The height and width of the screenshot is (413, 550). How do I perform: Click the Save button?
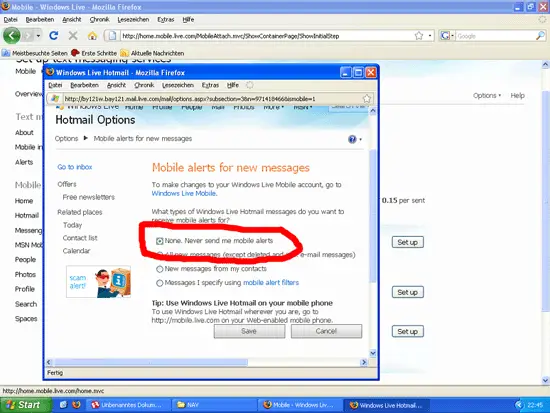(x=249, y=331)
